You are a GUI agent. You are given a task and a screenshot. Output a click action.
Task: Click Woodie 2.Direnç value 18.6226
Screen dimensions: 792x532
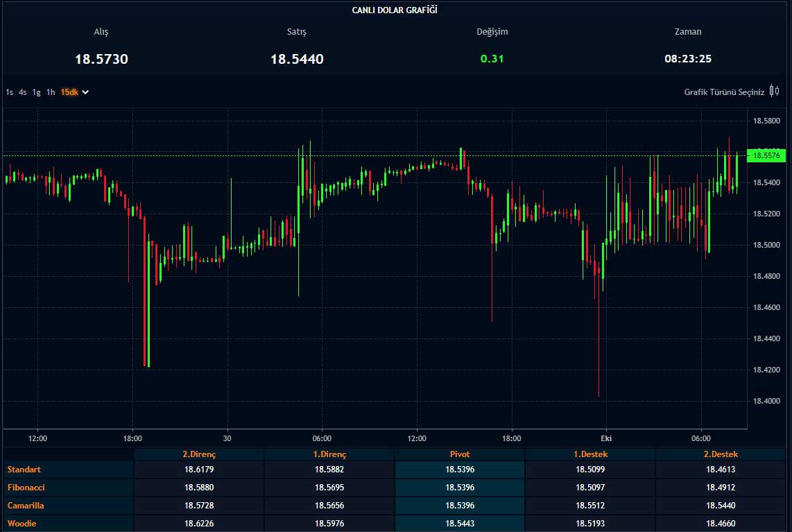(199, 524)
